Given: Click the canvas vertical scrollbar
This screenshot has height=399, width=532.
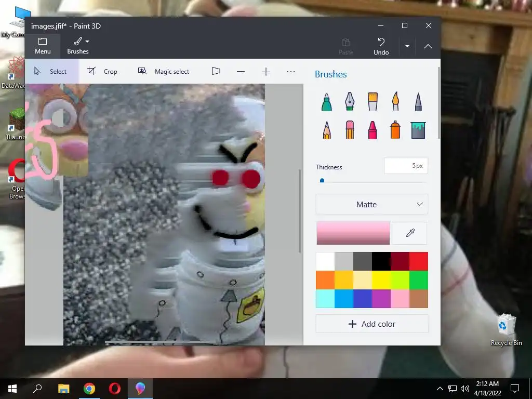Looking at the screenshot, I should 300,211.
